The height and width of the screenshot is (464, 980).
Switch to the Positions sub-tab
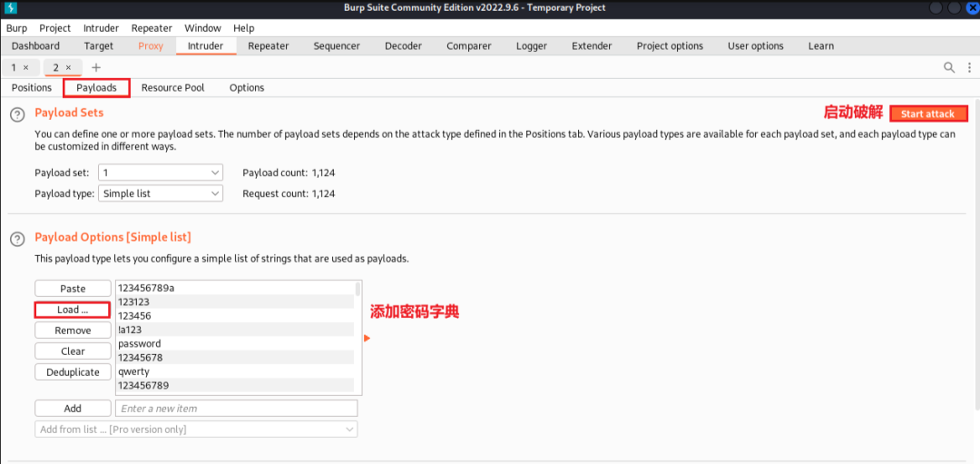[x=32, y=87]
